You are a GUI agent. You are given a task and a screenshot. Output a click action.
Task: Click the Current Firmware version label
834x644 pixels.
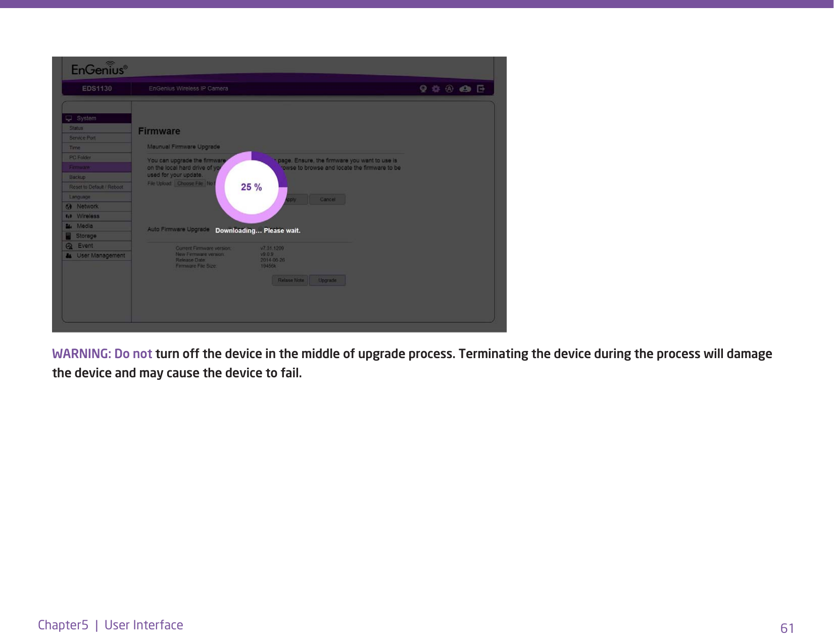(204, 249)
